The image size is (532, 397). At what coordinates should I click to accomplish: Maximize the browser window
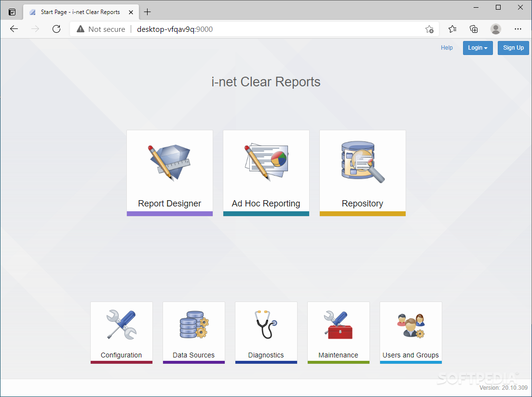498,7
